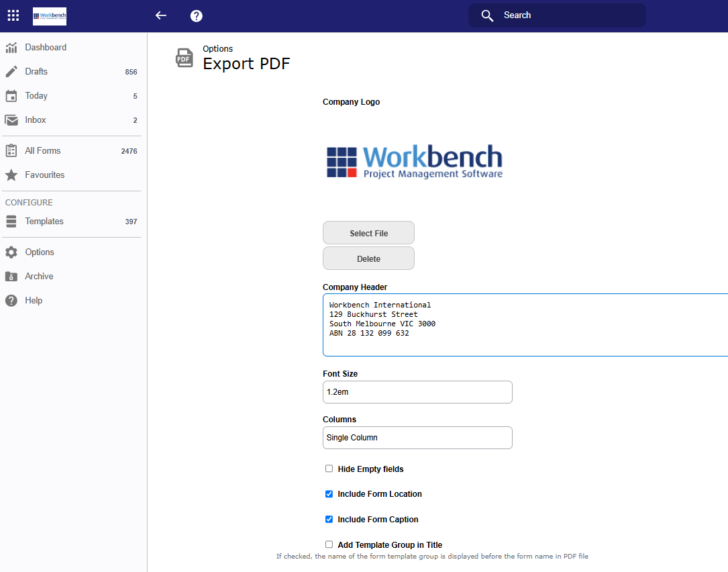Image resolution: width=728 pixels, height=572 pixels.
Task: Open Today forms in sidebar
Action: (36, 96)
